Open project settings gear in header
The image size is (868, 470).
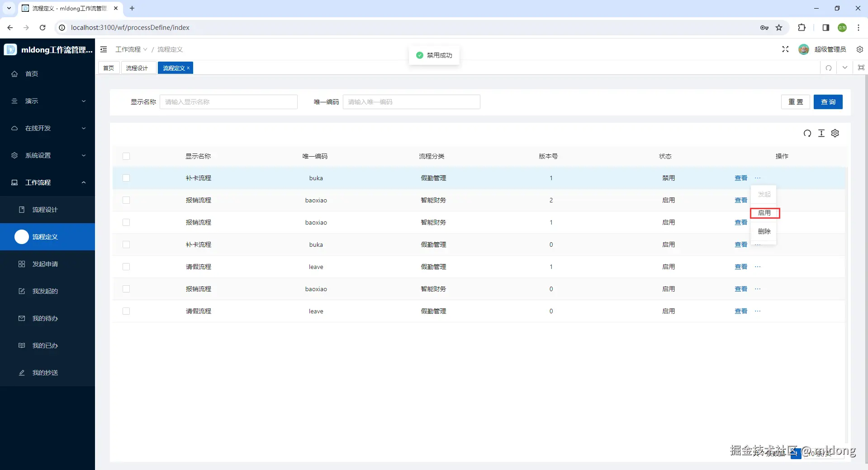click(860, 49)
